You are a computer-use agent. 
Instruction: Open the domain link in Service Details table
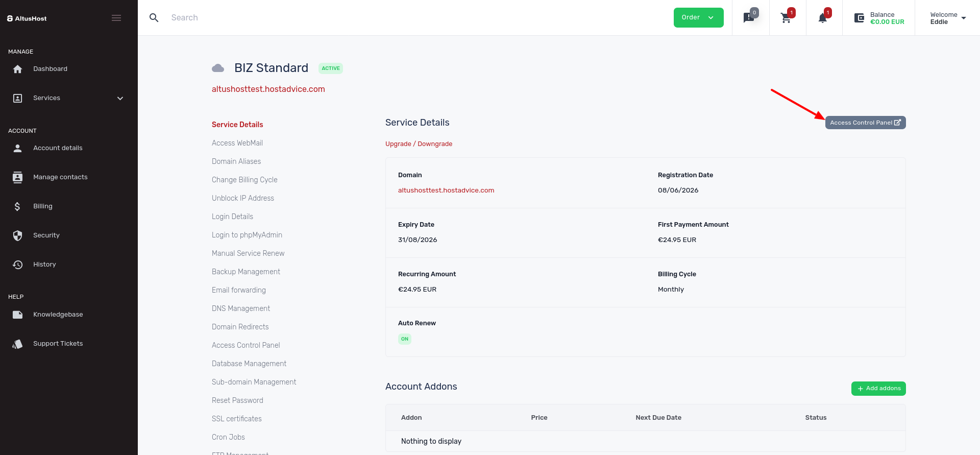point(446,190)
